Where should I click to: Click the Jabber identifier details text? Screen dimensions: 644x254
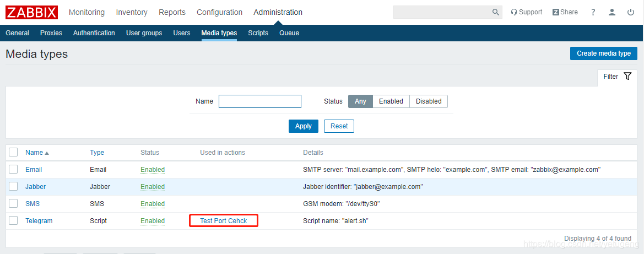coord(363,187)
